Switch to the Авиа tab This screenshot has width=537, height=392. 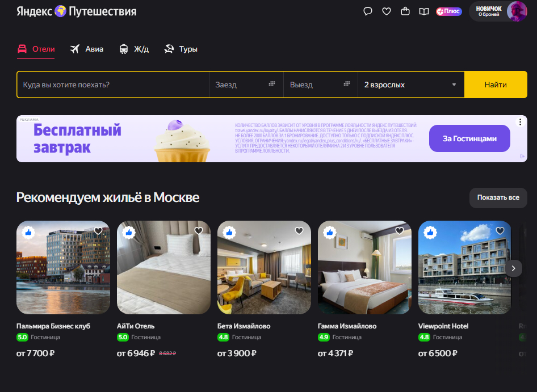pyautogui.click(x=87, y=49)
